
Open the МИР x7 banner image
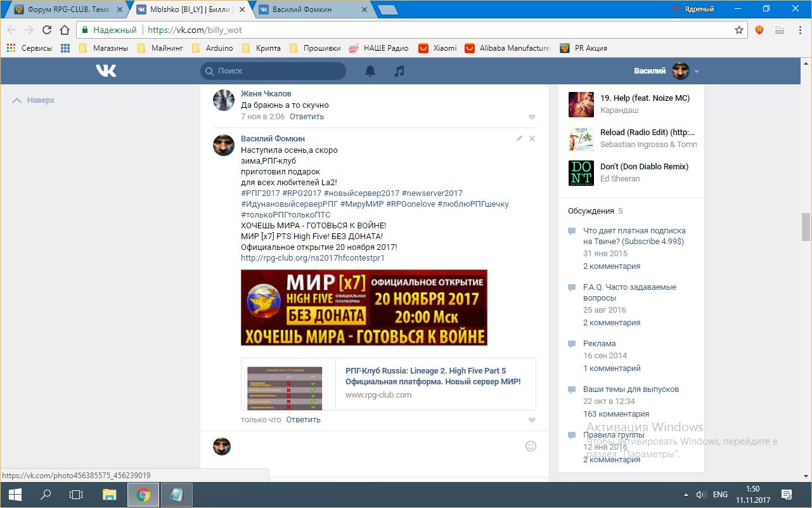[x=364, y=308]
